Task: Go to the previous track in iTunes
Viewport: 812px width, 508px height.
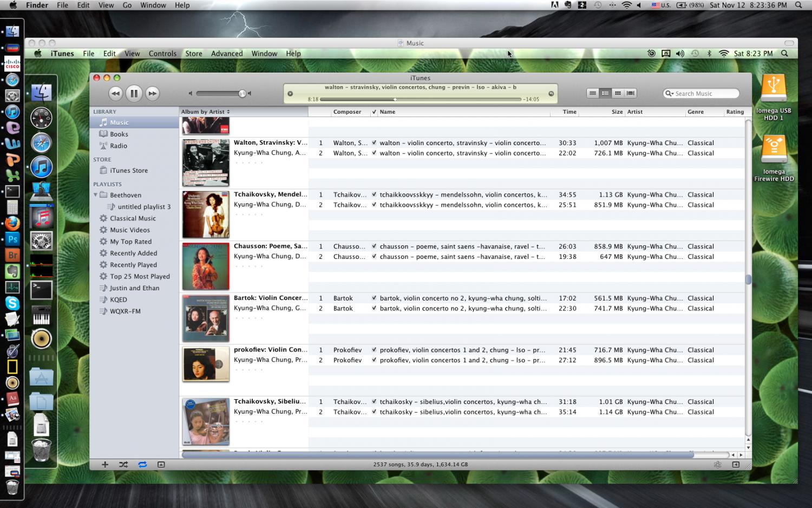Action: pos(115,94)
